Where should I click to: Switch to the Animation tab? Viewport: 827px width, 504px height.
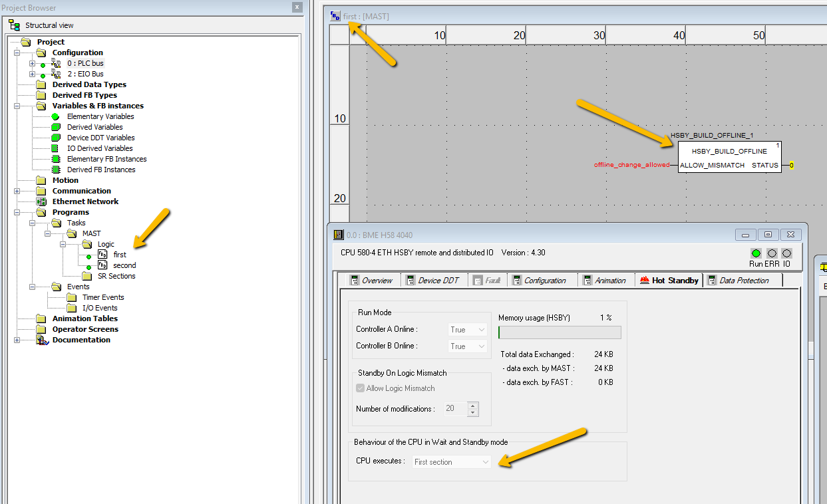click(605, 281)
